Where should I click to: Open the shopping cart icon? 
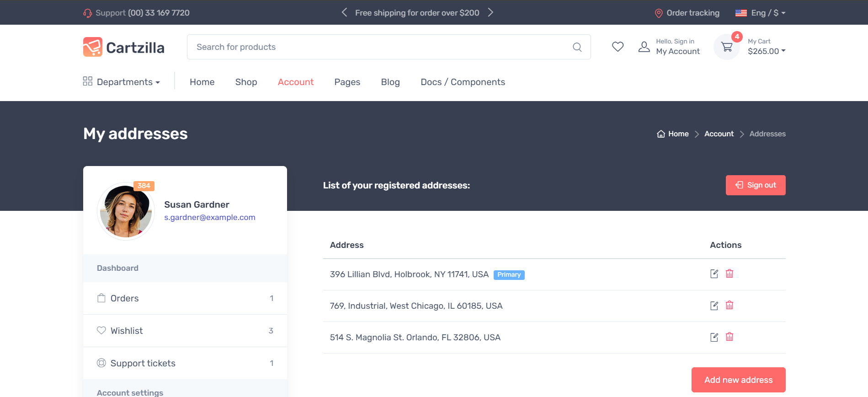click(726, 47)
